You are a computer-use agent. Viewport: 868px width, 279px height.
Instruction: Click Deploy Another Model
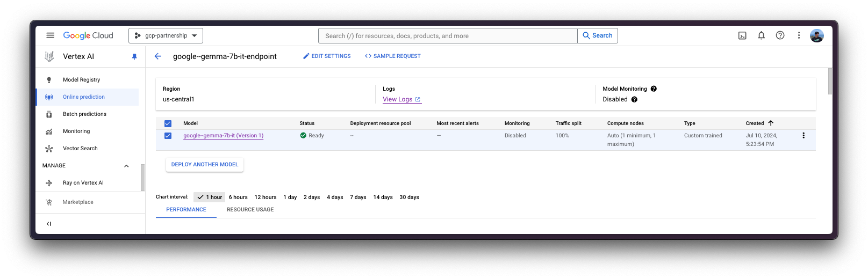[x=205, y=165]
